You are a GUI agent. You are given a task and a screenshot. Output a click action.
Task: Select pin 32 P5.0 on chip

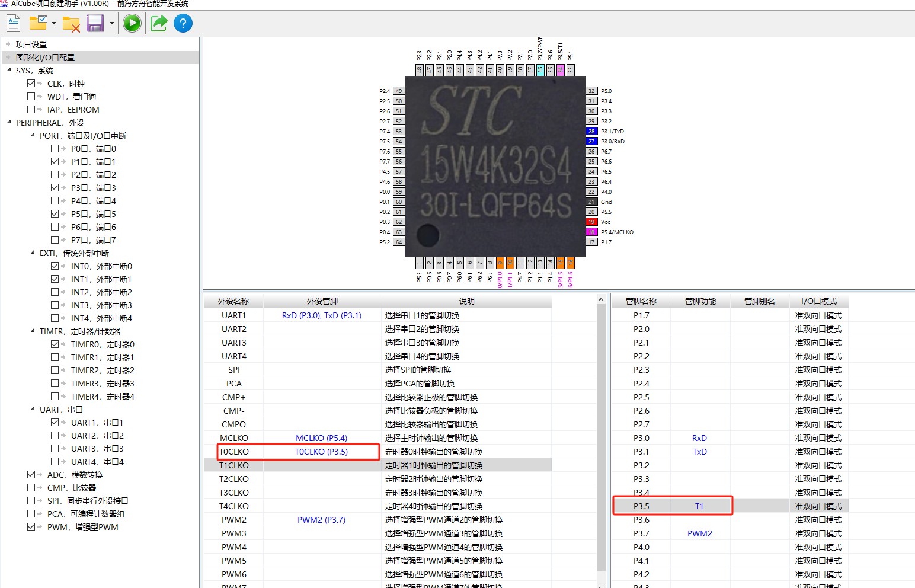pos(591,91)
